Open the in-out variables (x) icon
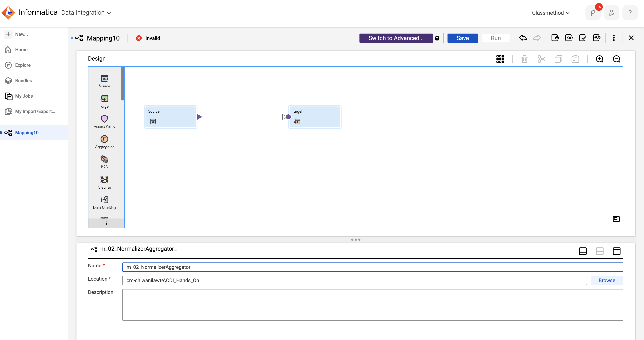 (569, 38)
